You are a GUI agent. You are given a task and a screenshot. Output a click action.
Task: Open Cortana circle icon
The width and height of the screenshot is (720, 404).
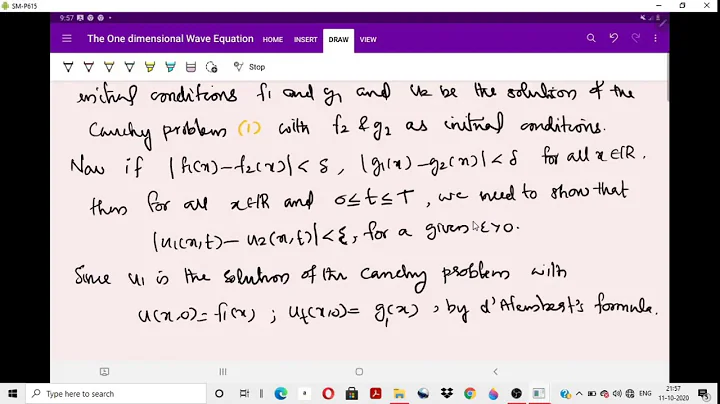coord(219,393)
